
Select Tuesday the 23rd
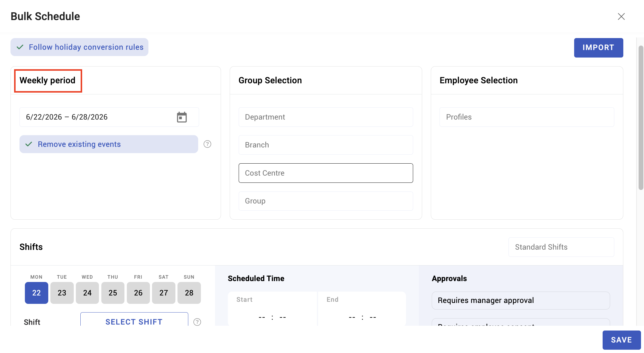point(62,293)
